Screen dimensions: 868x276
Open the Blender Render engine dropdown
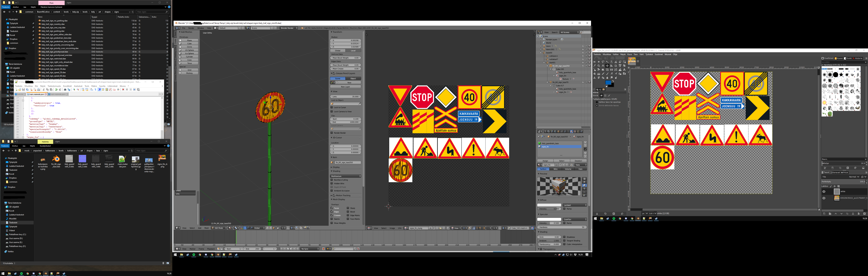tap(289, 28)
